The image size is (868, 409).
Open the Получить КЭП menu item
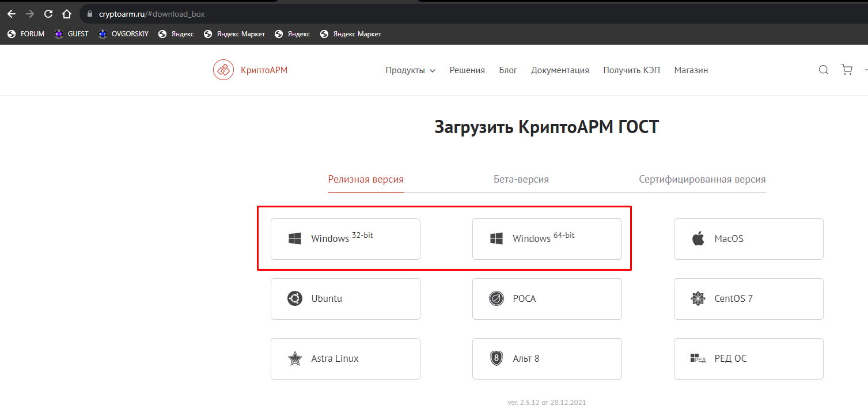(631, 70)
